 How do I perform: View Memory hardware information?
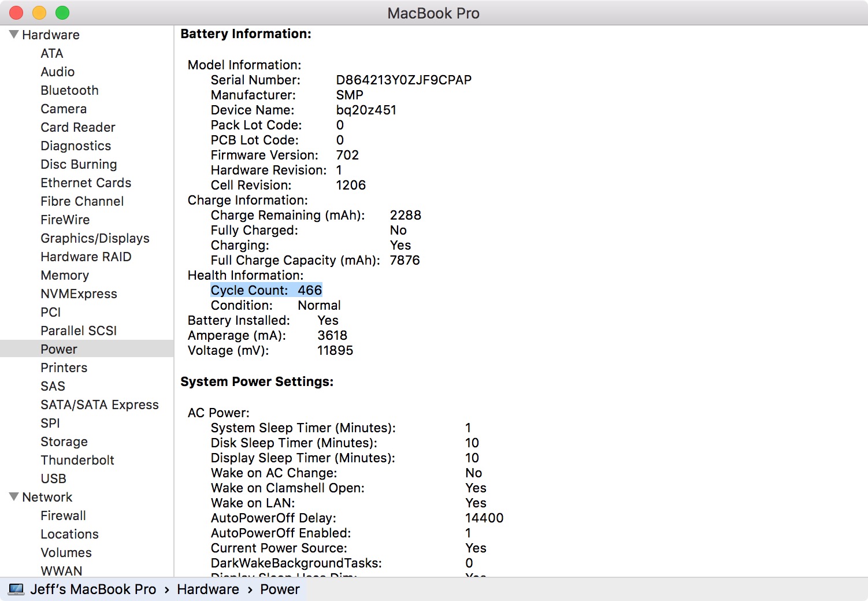(65, 275)
